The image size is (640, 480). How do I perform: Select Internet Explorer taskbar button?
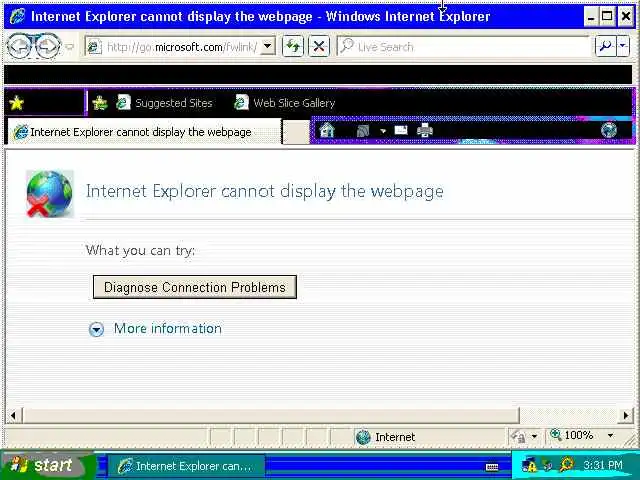pos(186,466)
